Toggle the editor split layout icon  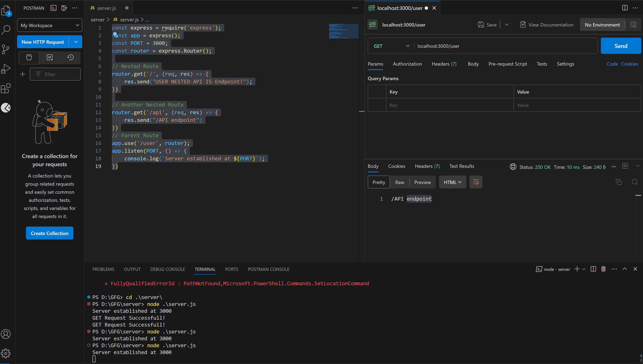pyautogui.click(x=625, y=8)
